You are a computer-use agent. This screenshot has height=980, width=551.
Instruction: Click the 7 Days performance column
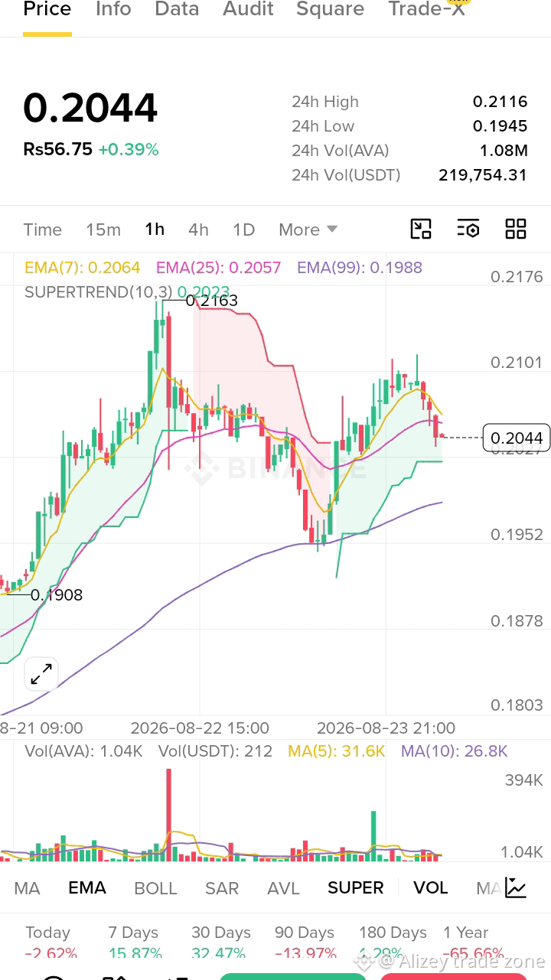(x=134, y=943)
